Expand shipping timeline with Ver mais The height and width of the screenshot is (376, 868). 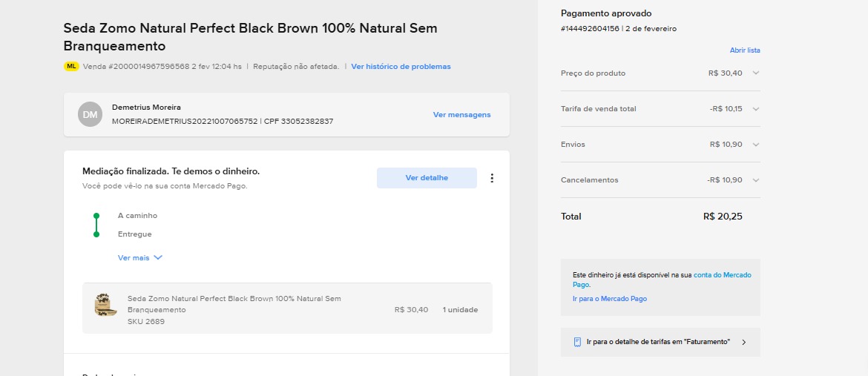pyautogui.click(x=139, y=258)
